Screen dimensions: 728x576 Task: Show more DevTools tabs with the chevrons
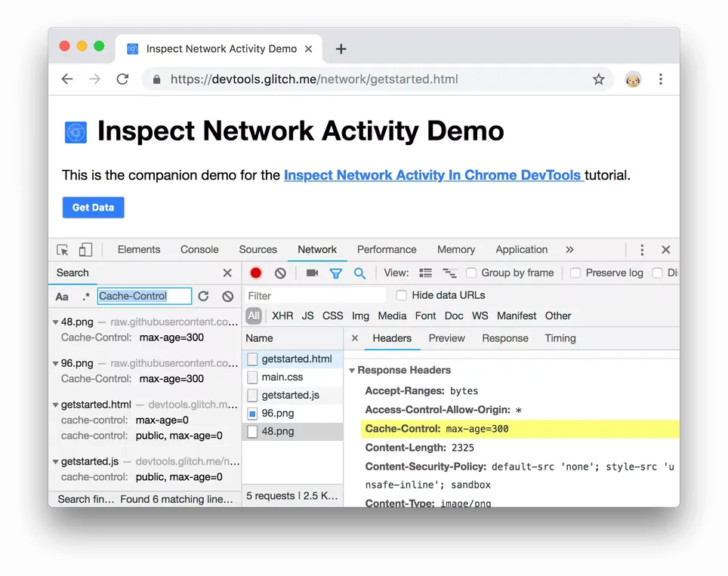569,250
